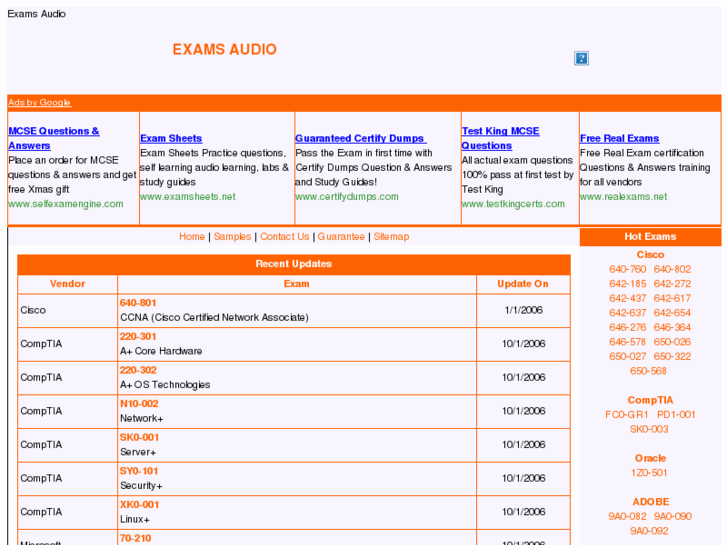Open hot exam 9A0-092
Image resolution: width=727 pixels, height=545 pixels.
tap(649, 531)
